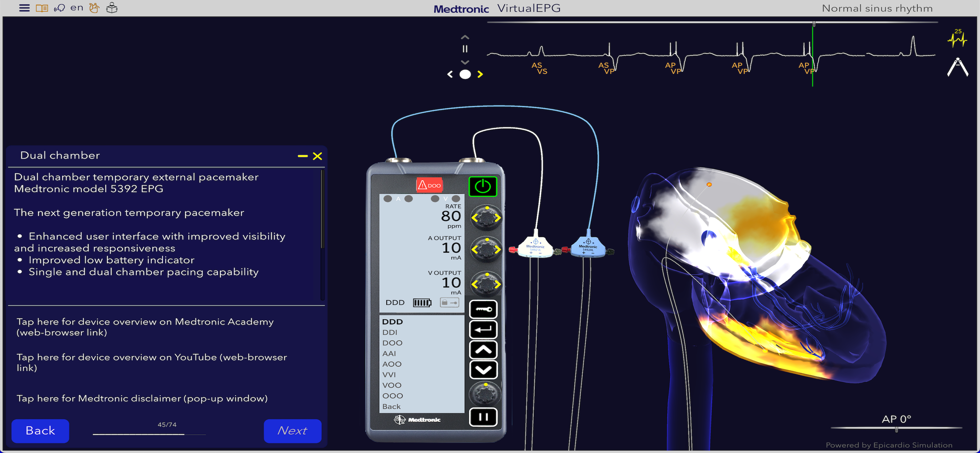Click the Back button in tutorial panel
Screen dimensions: 980x453
[x=40, y=430]
